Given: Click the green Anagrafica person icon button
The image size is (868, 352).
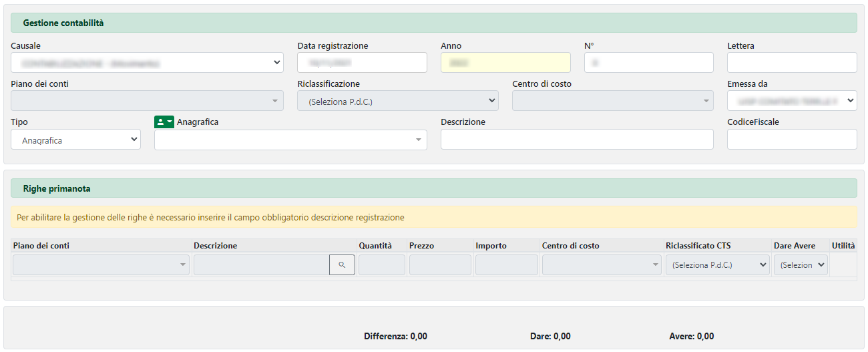Looking at the screenshot, I should (164, 122).
